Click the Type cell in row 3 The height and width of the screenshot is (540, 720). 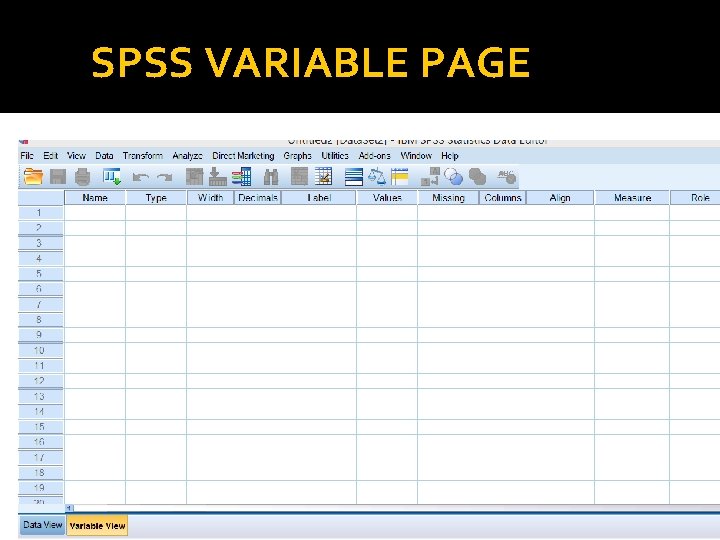pos(156,243)
